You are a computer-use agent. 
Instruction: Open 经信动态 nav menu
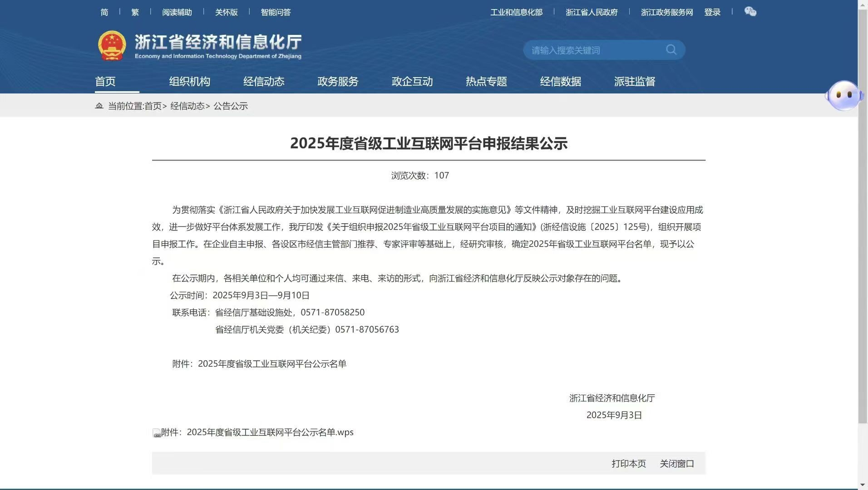click(x=264, y=81)
